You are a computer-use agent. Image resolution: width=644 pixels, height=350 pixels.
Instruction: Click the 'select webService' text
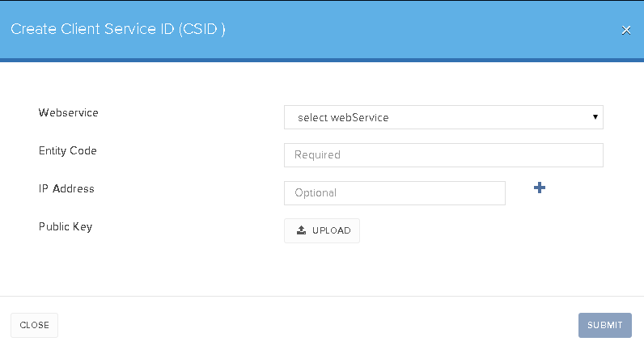(x=343, y=118)
